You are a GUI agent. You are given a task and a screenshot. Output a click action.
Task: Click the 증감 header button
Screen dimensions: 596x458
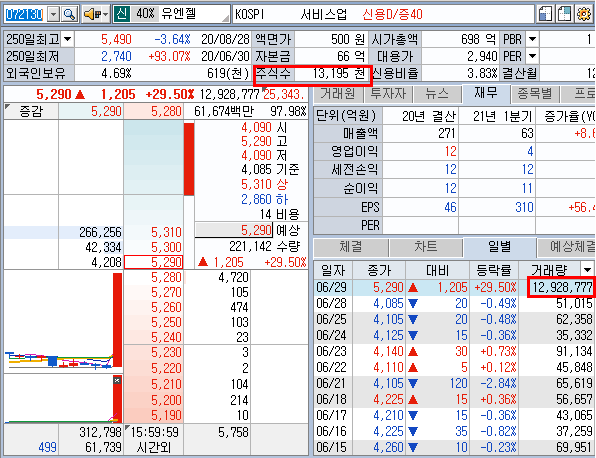[x=31, y=111]
